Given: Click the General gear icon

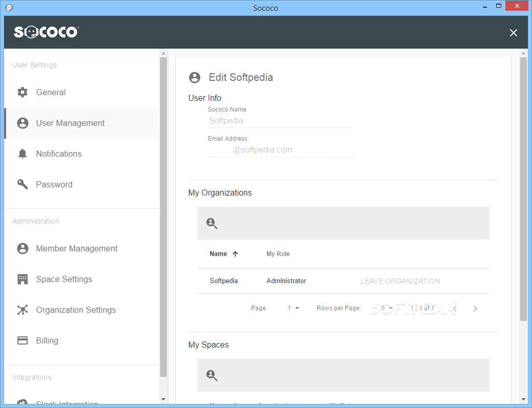Looking at the screenshot, I should point(23,92).
